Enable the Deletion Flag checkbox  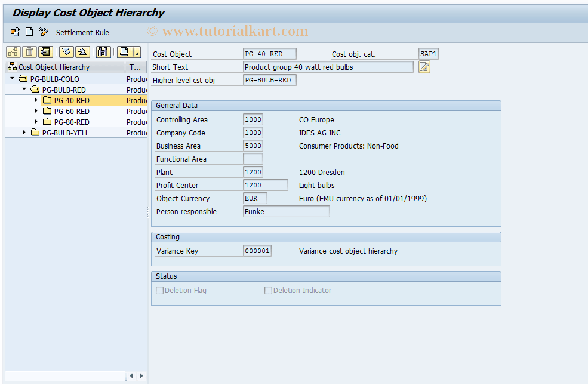point(159,290)
